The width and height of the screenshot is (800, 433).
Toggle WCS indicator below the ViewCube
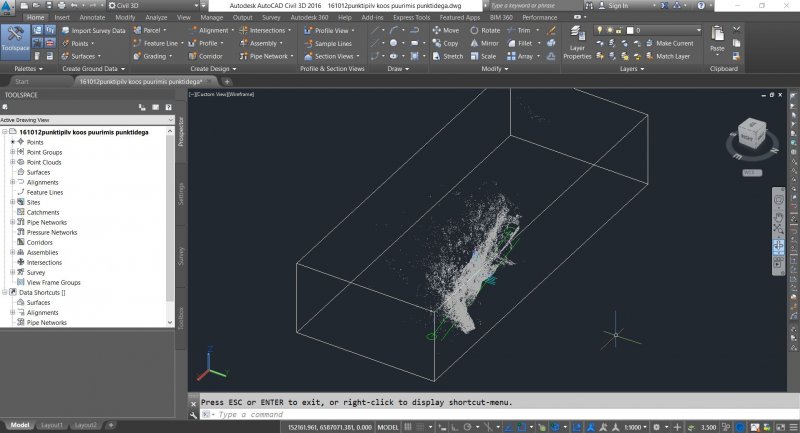pos(752,172)
